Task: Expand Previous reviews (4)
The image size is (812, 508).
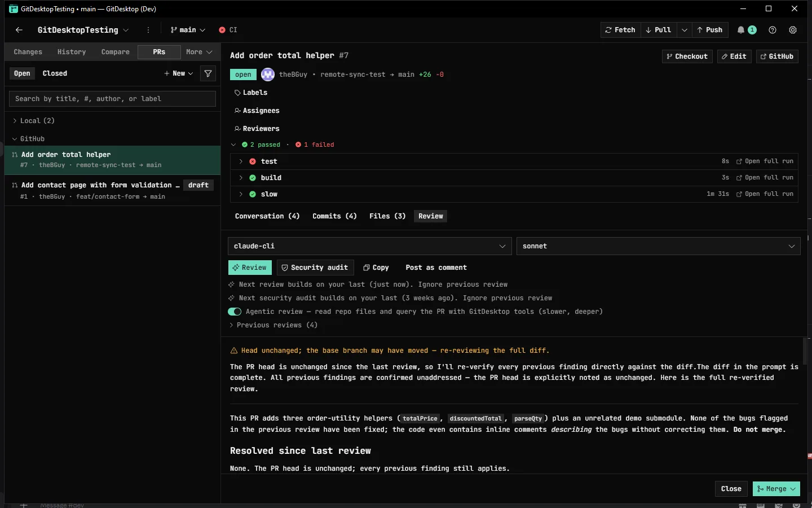Action: [x=273, y=325]
